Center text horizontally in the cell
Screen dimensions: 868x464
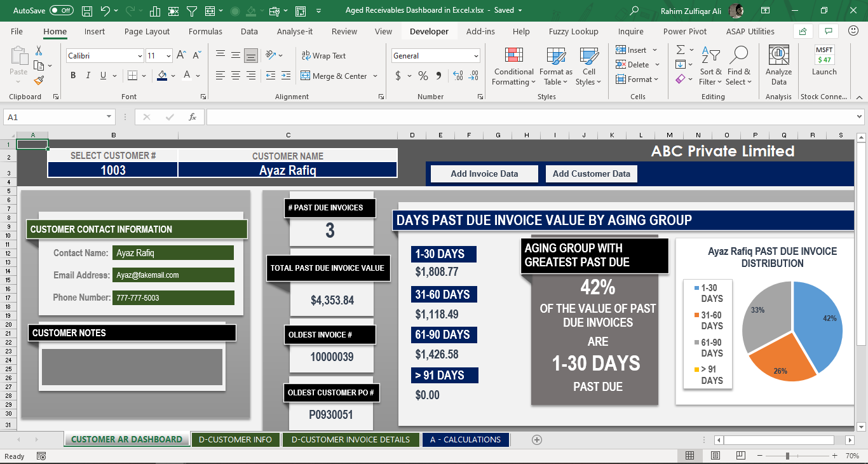236,76
